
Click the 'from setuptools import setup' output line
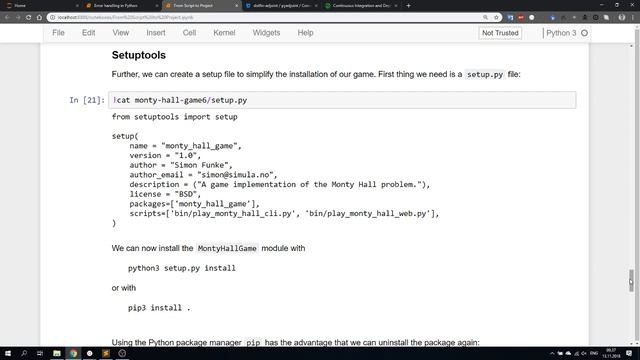pyautogui.click(x=175, y=117)
